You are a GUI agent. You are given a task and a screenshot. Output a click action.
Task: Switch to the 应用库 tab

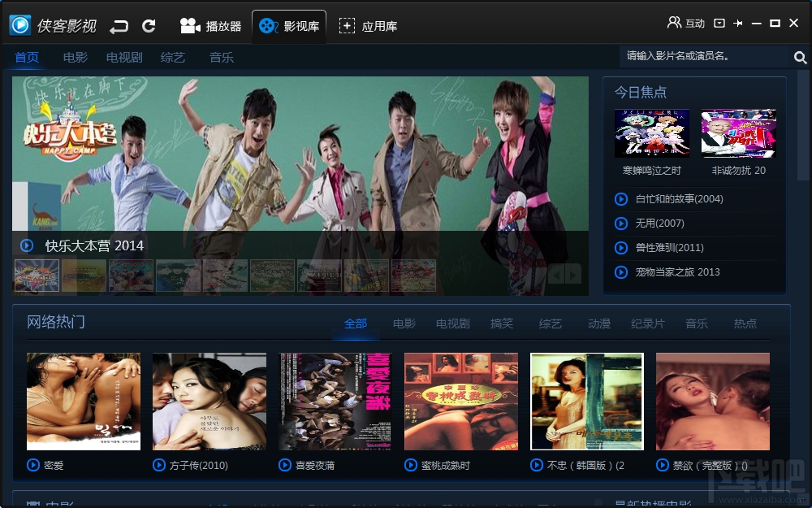[x=368, y=27]
